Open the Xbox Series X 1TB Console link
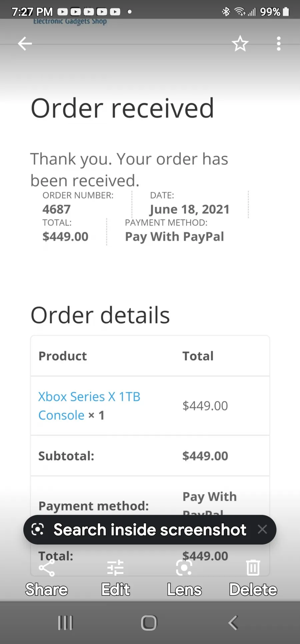 (x=89, y=406)
